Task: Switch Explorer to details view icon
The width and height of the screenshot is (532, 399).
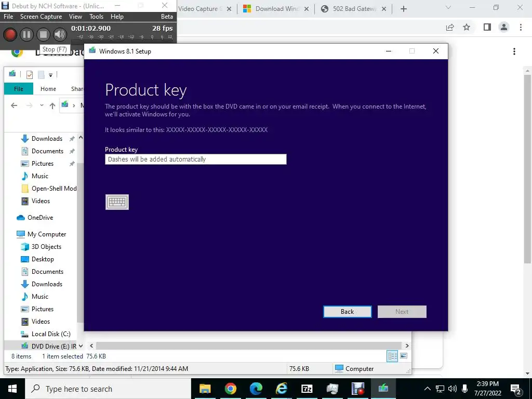Action: (x=392, y=356)
